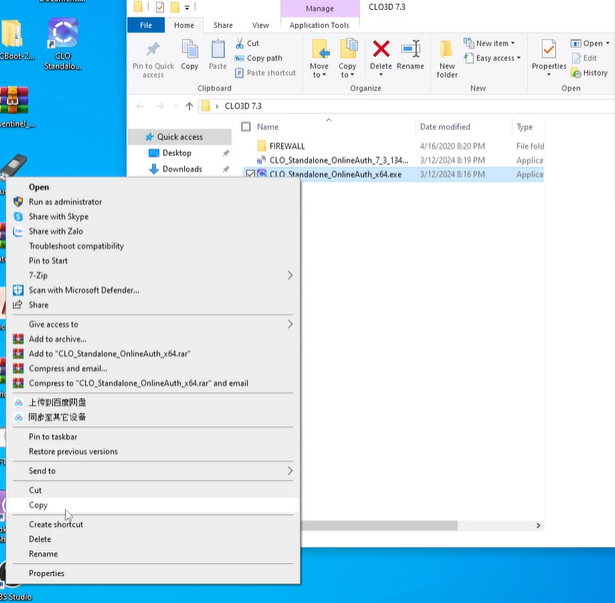The image size is (615, 603).
Task: Expand the Send to submenu
Action: pos(290,471)
